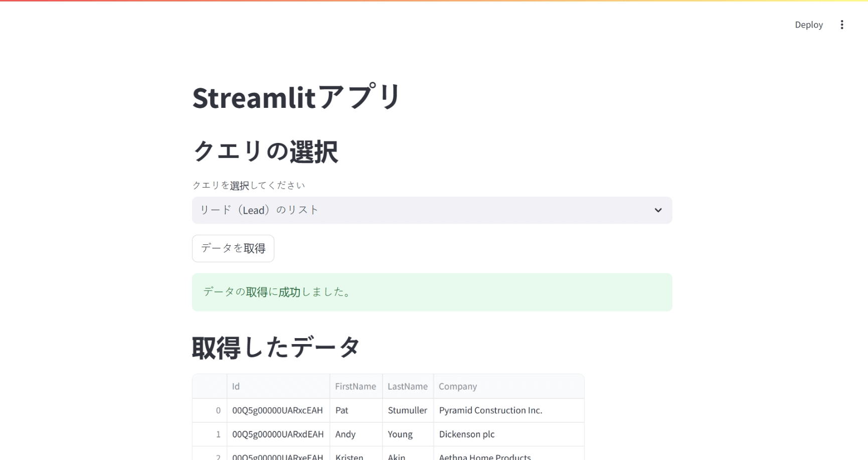Select row index 1 in the table
The width and height of the screenshot is (868, 460).
click(210, 434)
